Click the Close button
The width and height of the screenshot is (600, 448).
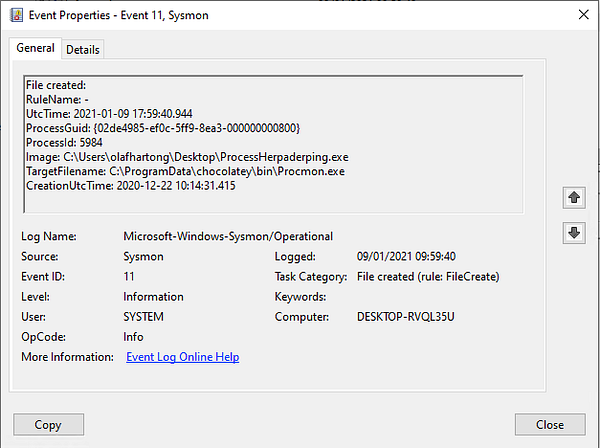tap(550, 424)
